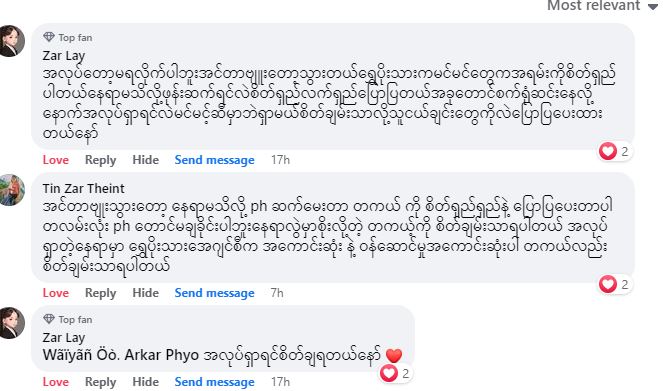
Task: Reply to Tin Zar Theint's comment
Action: [100, 293]
